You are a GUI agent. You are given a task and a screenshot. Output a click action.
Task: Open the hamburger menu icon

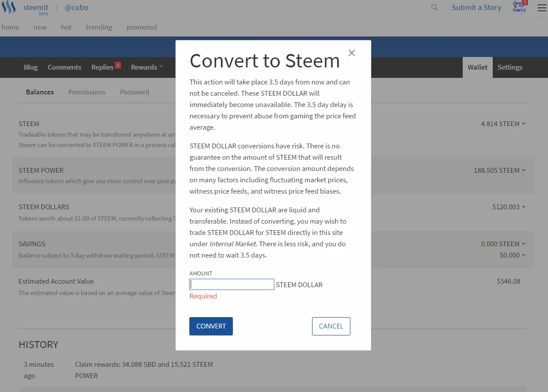[x=542, y=7]
